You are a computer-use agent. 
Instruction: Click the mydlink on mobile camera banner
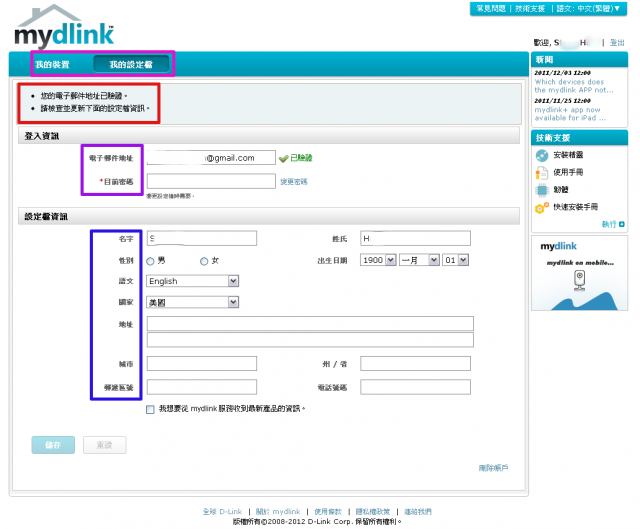coord(579,273)
